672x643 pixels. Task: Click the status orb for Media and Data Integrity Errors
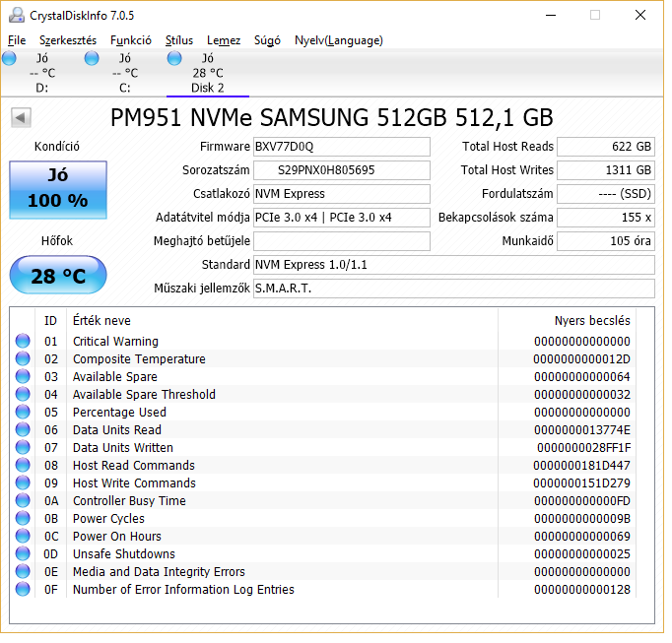point(23,571)
